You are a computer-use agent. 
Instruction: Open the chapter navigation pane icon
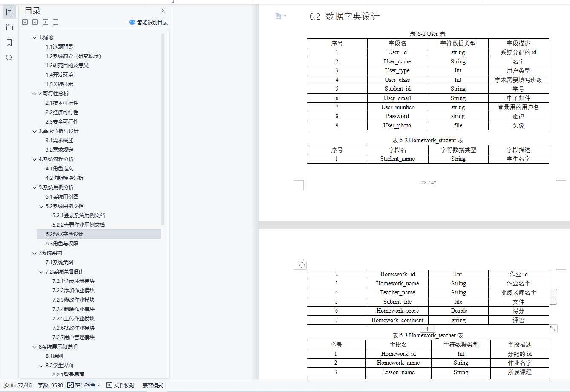[x=9, y=27]
